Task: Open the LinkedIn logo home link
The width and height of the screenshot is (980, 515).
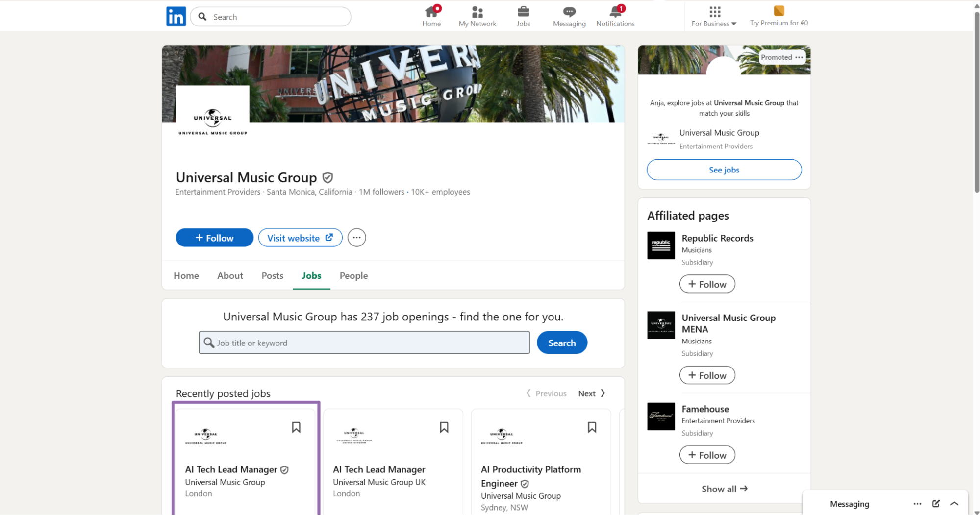Action: click(x=176, y=17)
